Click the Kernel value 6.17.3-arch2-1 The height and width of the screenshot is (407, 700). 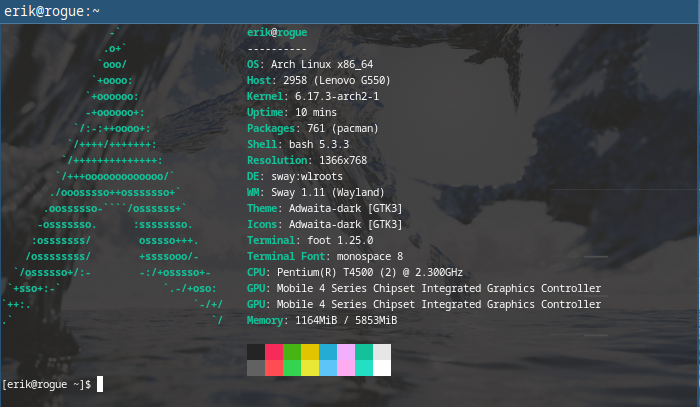pyautogui.click(x=337, y=96)
